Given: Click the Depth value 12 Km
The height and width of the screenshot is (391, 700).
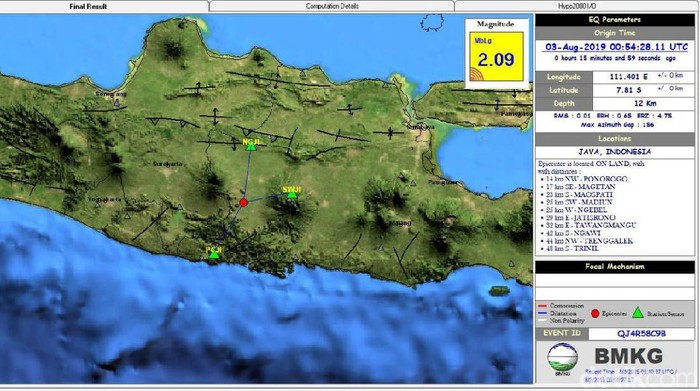Looking at the screenshot, I should point(645,104).
